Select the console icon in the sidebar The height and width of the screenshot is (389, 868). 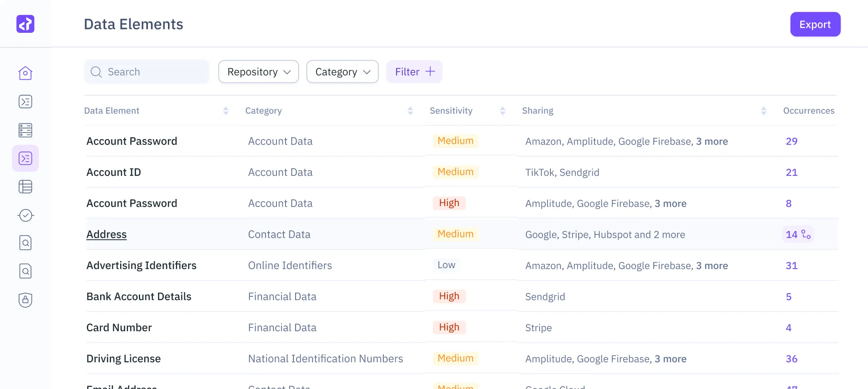click(x=25, y=101)
